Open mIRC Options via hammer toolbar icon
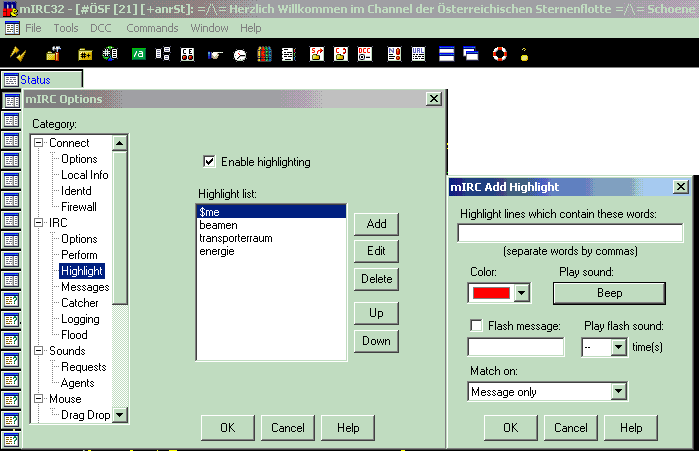Viewport: 699px width, 451px height. tap(53, 54)
